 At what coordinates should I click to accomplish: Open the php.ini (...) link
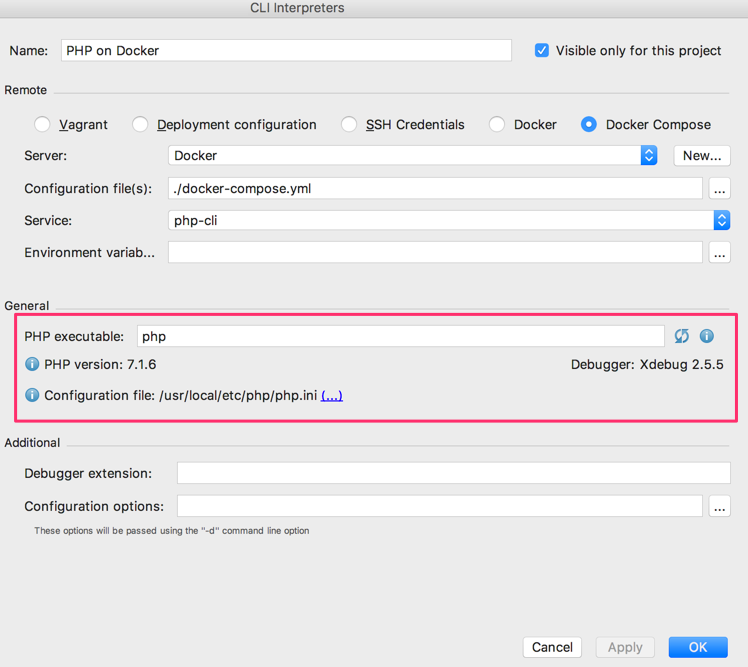pos(332,396)
